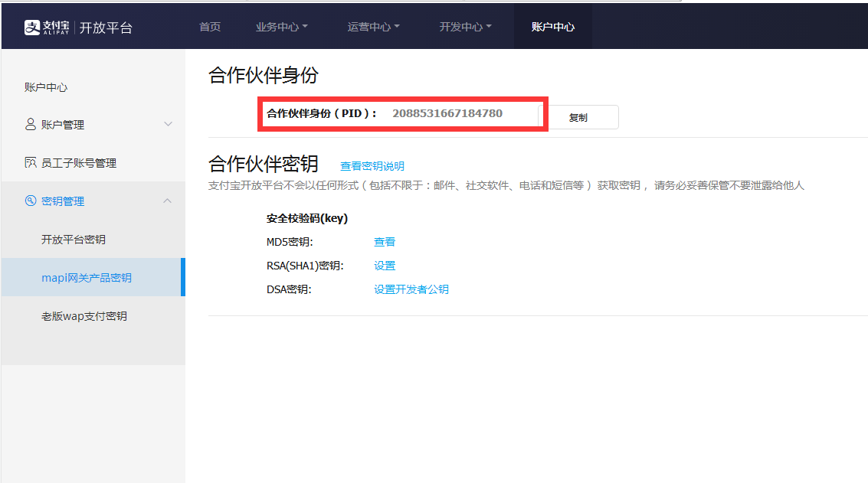This screenshot has height=483, width=868.
Task: Click 查看 next to MD5密钥
Action: [385, 242]
